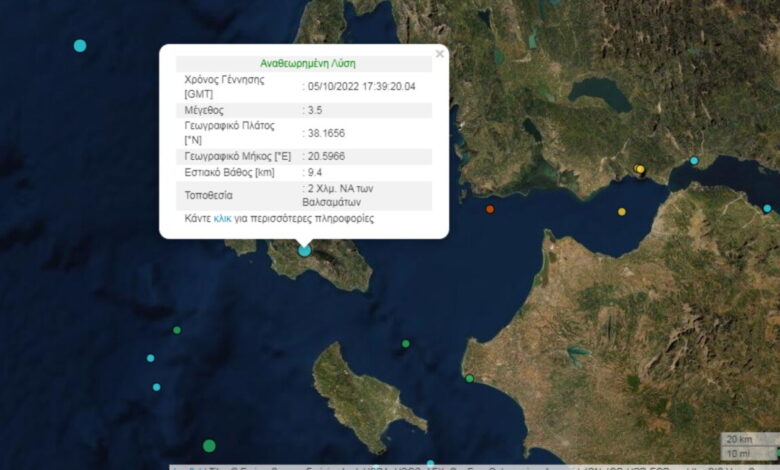The height and width of the screenshot is (470, 780).
Task: Click the large cyan marker in the northwest sea
Action: pos(80,45)
